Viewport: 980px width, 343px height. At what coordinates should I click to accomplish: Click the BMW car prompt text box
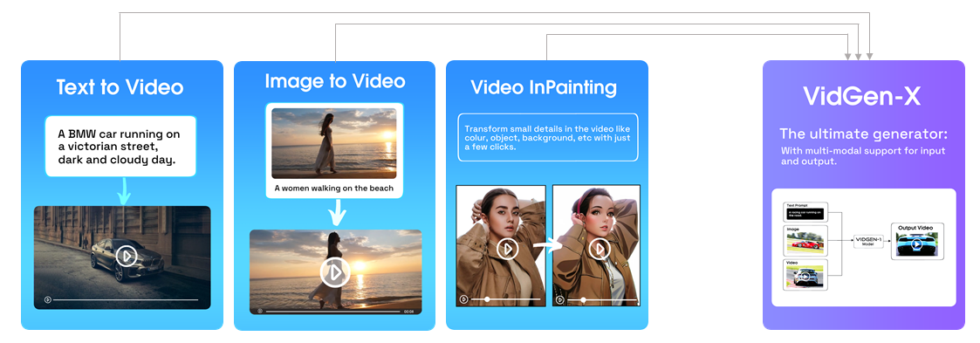tap(120, 147)
